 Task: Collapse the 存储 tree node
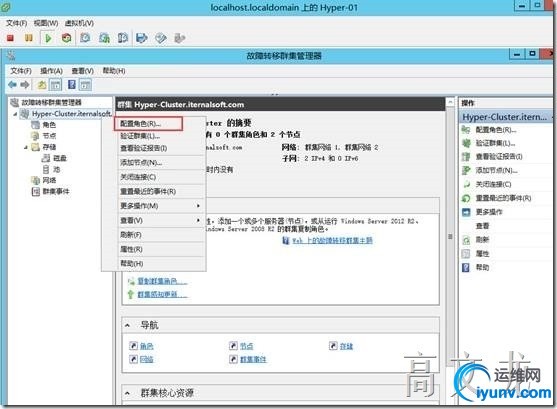[x=26, y=147]
